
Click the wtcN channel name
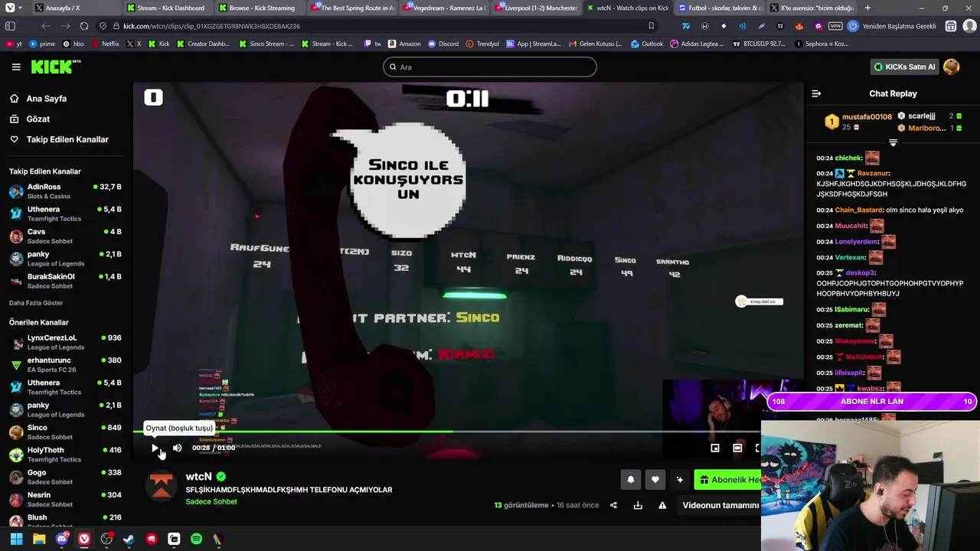tap(198, 476)
